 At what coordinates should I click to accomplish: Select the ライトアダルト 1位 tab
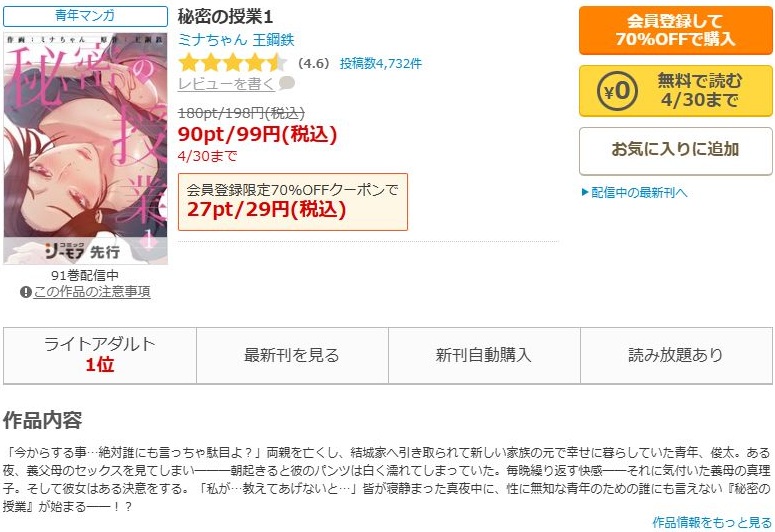(100, 355)
